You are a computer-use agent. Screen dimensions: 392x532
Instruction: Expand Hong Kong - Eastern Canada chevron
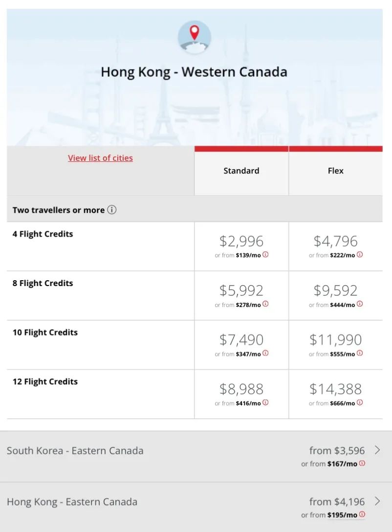[x=377, y=501]
